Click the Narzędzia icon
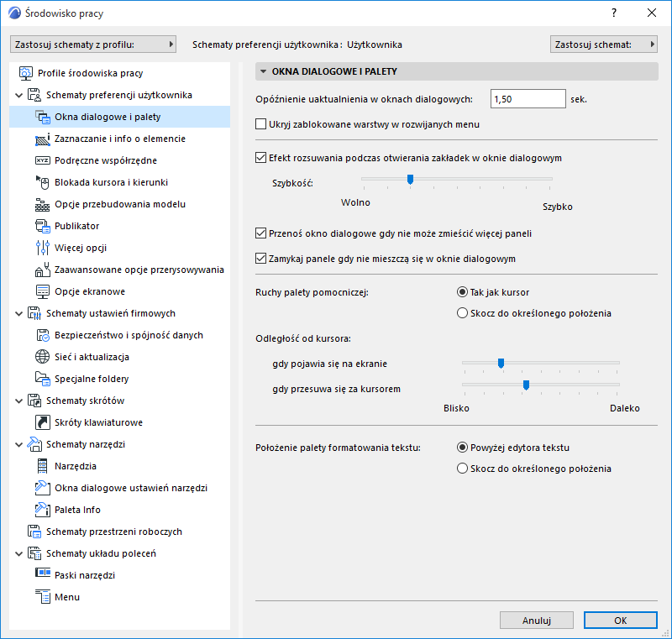 43,466
